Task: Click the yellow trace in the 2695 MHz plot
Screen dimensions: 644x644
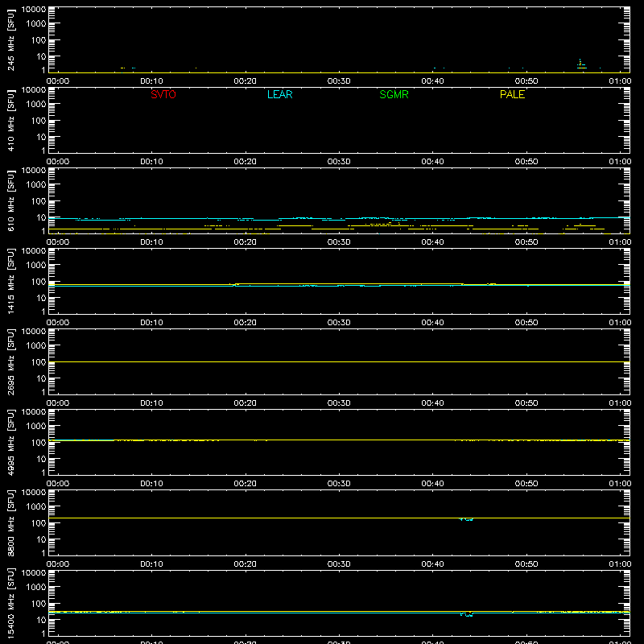Action: (339, 361)
